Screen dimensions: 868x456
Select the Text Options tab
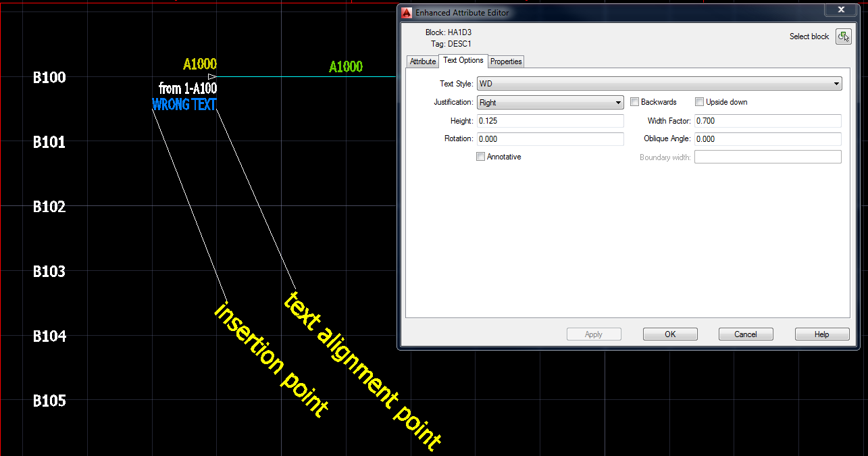(463, 61)
